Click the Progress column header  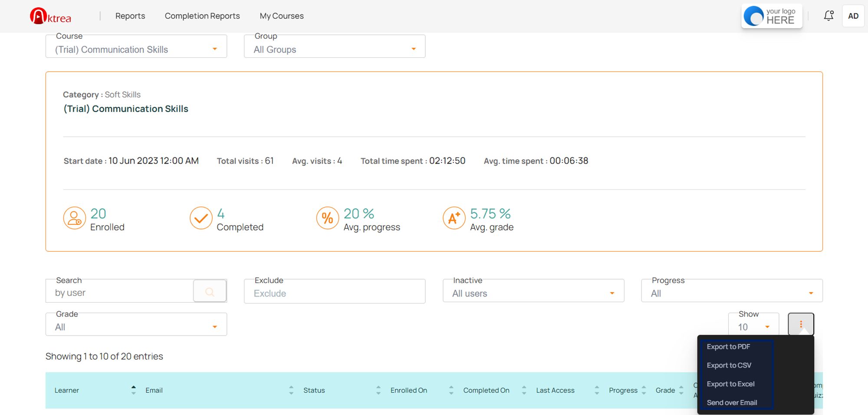pos(623,390)
